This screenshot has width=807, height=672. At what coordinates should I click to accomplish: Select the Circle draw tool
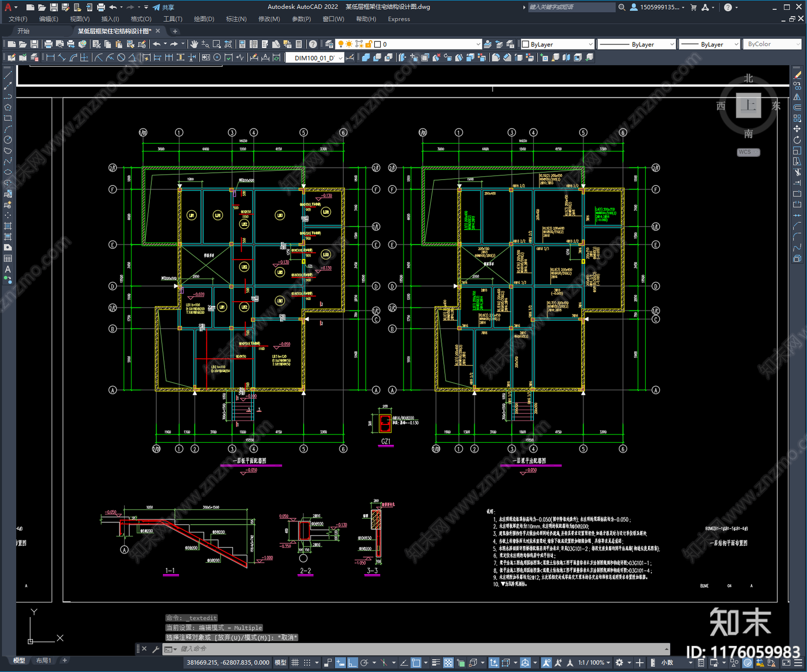click(8, 140)
